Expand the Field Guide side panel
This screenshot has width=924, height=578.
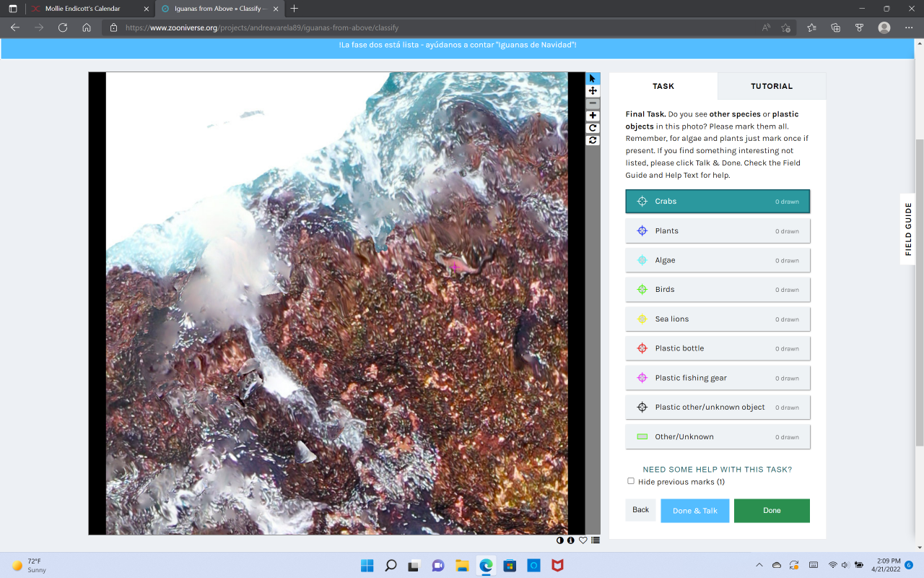coord(908,229)
